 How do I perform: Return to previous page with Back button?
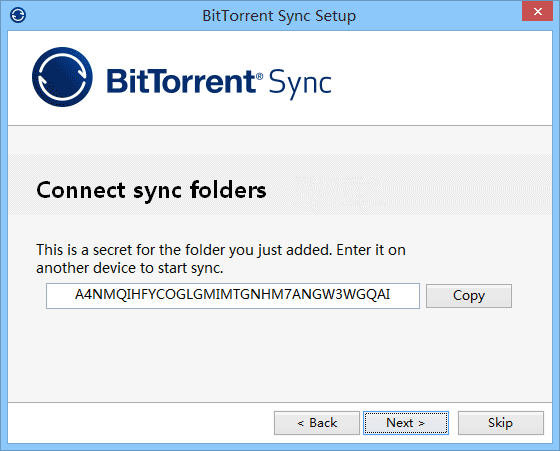coord(317,423)
